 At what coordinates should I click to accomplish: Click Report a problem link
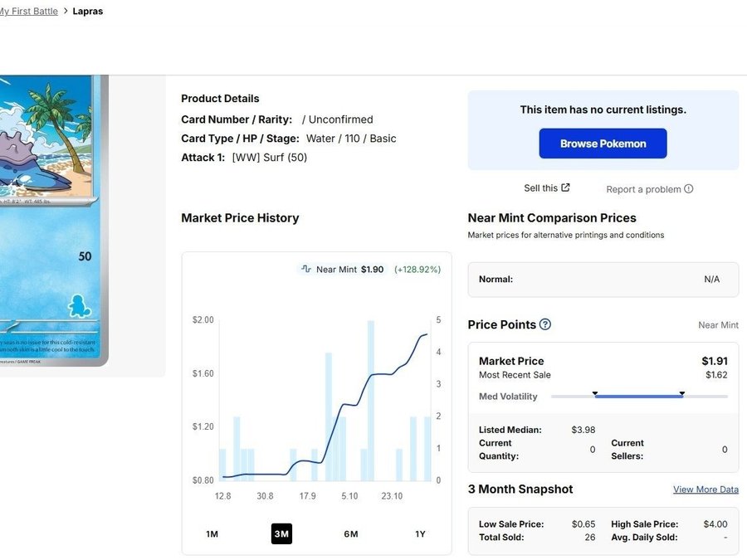click(643, 189)
